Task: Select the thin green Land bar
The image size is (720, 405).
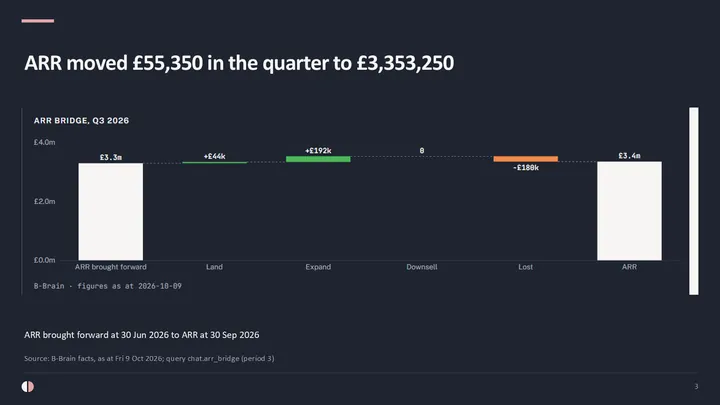Action: point(214,163)
